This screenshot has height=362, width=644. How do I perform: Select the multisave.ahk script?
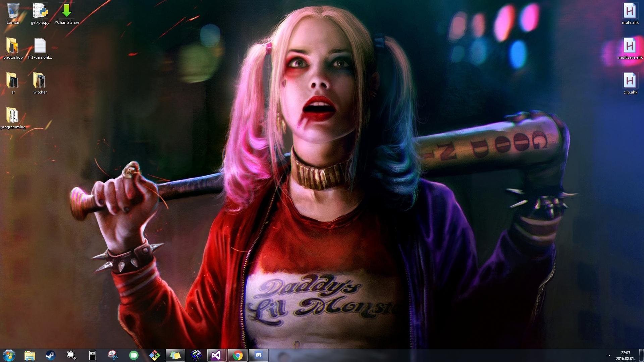(x=630, y=48)
